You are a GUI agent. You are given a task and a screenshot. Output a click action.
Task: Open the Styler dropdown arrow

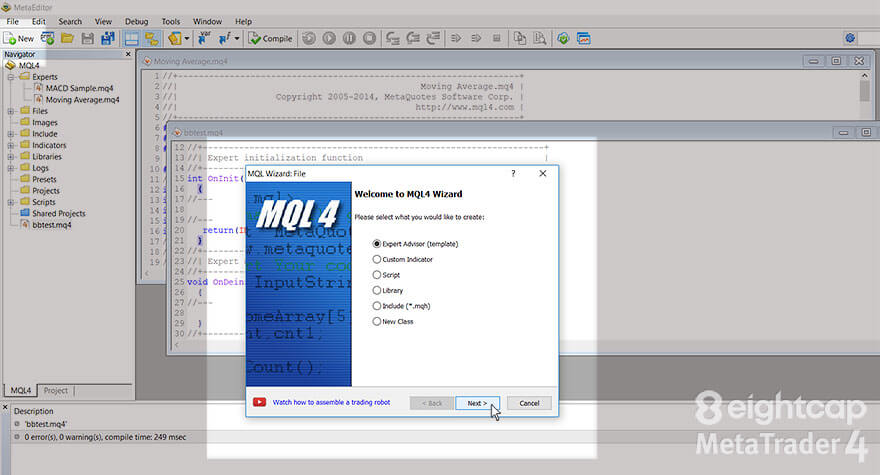(187, 38)
